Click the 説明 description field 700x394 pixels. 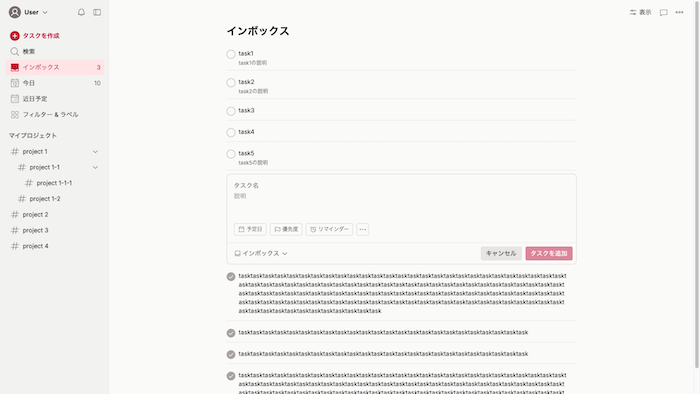pyautogui.click(x=401, y=196)
